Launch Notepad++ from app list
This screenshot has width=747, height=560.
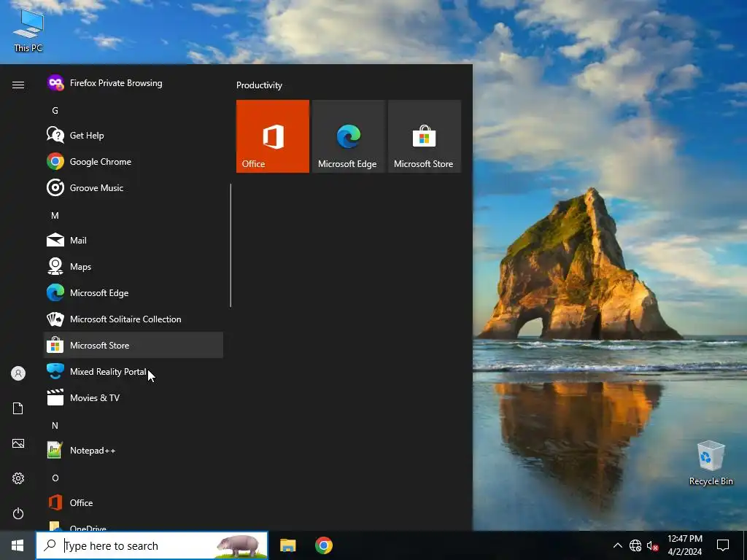pos(133,450)
